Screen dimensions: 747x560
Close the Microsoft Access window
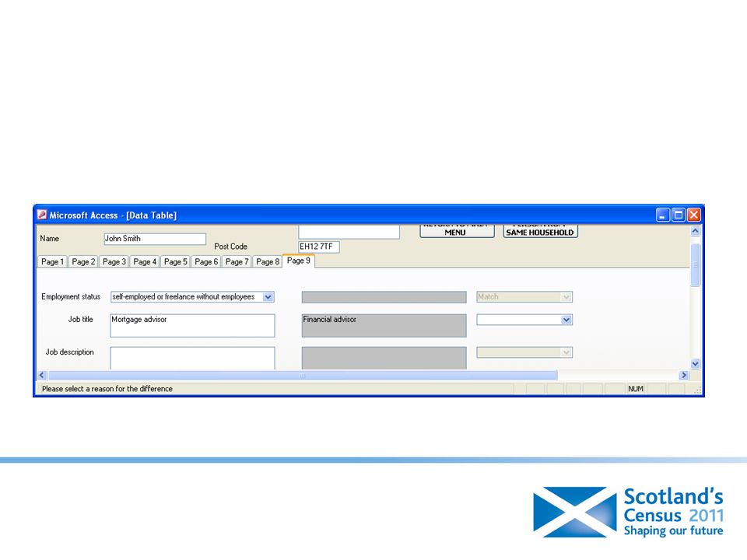694,215
